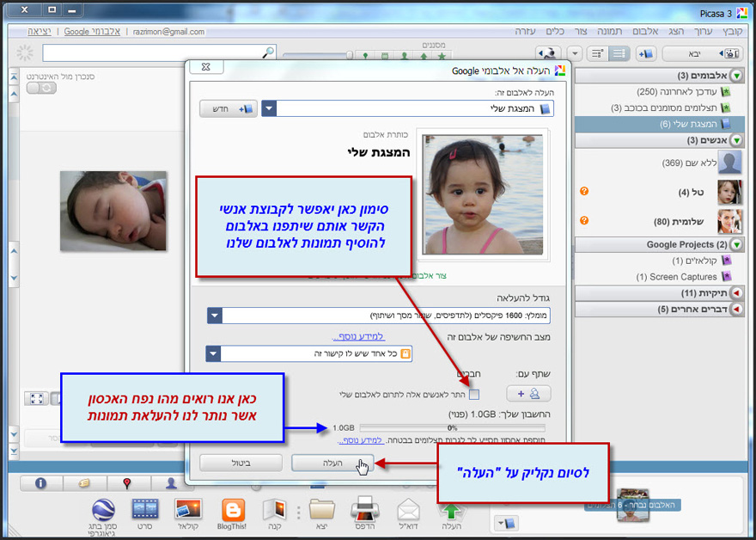Click the face movie icon in toolbar

coord(548,53)
